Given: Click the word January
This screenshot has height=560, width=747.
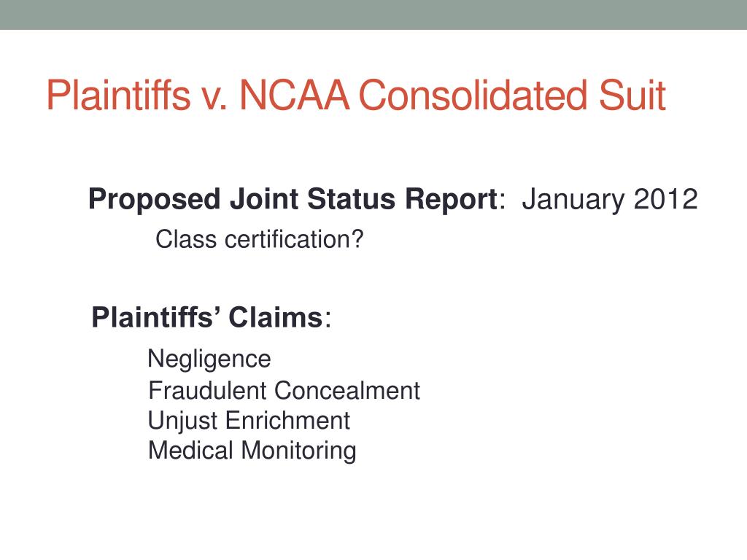Looking at the screenshot, I should click(x=573, y=200).
